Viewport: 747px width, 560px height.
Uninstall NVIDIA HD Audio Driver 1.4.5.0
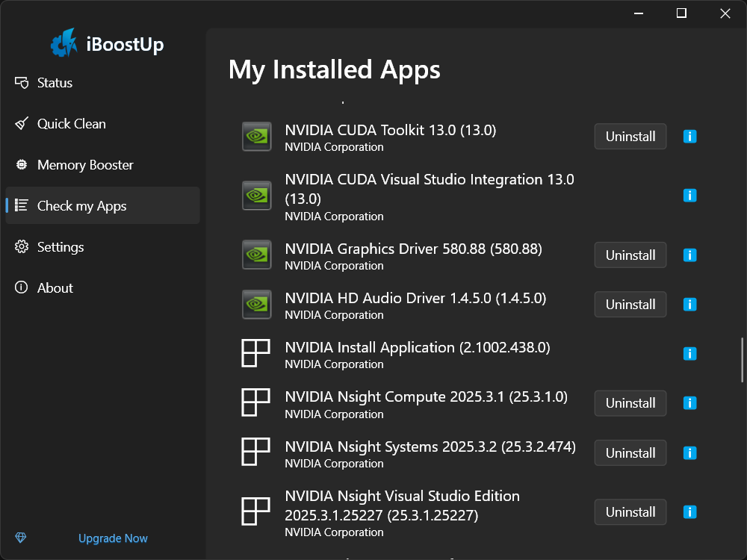(630, 305)
